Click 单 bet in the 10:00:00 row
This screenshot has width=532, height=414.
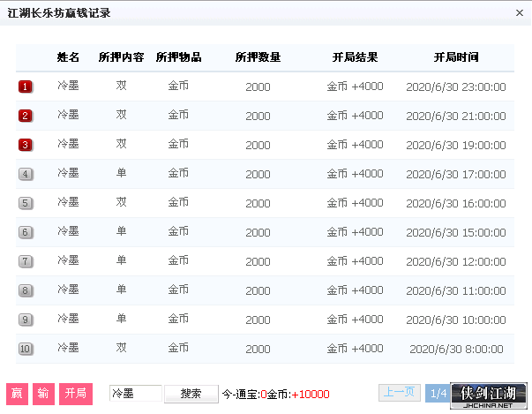[x=121, y=319]
